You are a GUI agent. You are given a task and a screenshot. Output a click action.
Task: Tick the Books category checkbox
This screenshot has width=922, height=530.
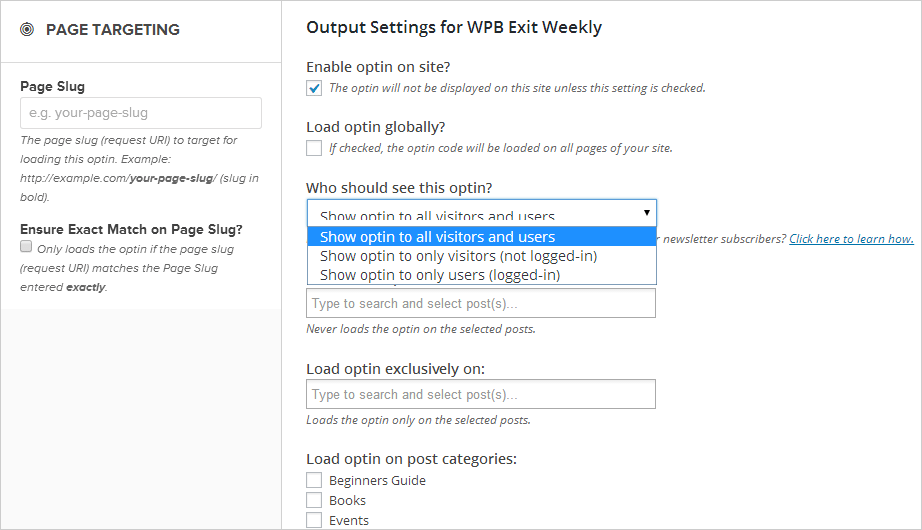point(314,501)
